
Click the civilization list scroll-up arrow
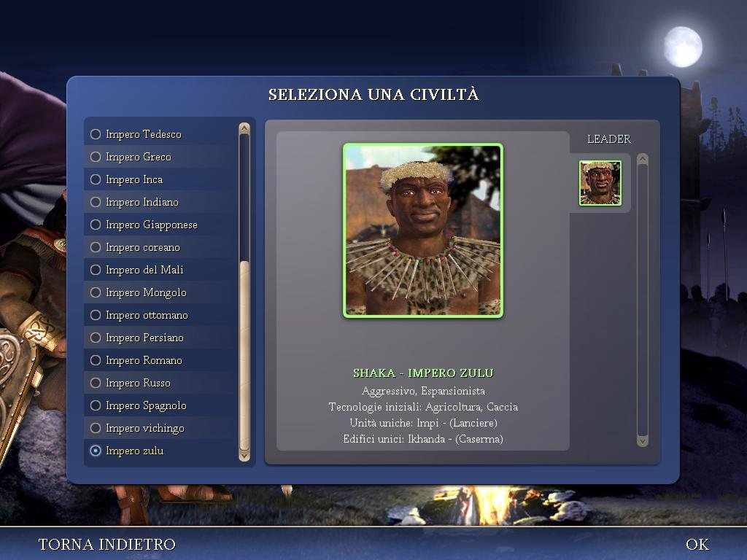point(244,128)
